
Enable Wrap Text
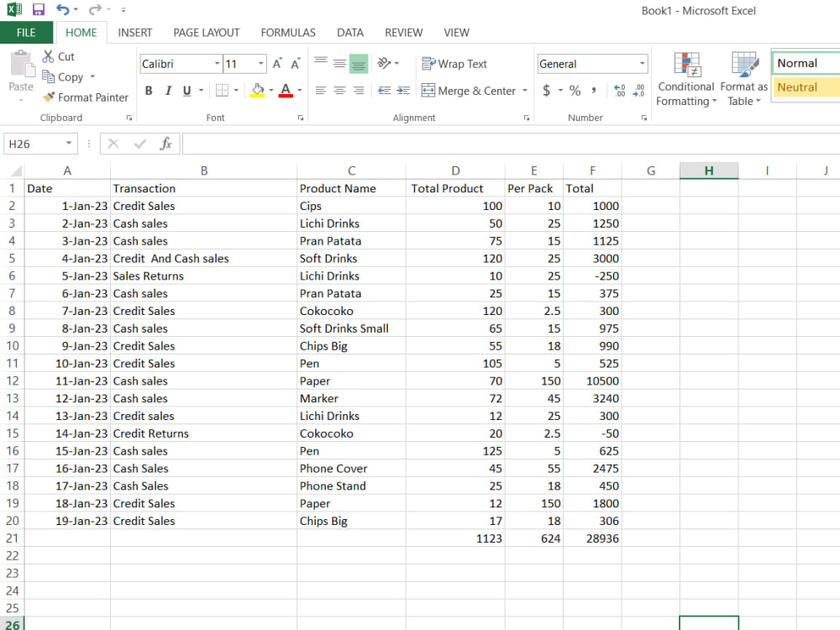pos(454,64)
